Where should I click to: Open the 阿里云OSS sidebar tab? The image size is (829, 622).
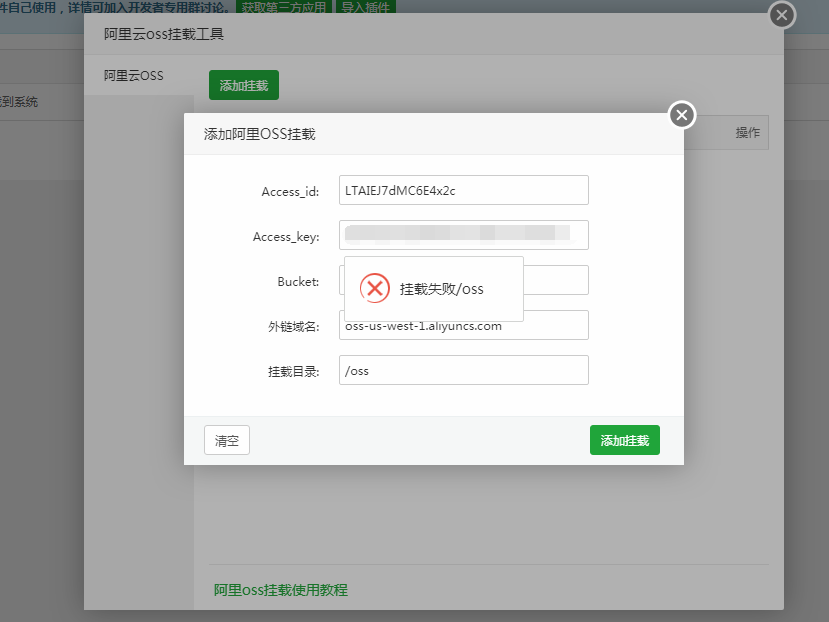click(x=139, y=76)
